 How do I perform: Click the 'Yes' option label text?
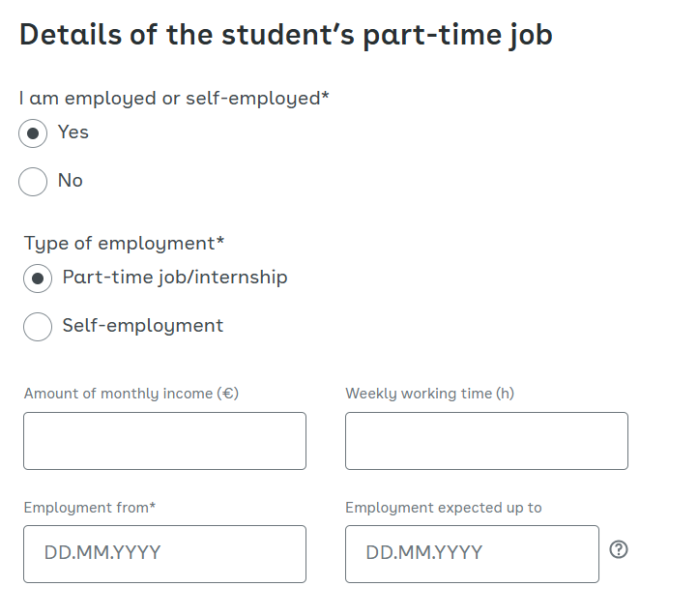click(x=73, y=132)
